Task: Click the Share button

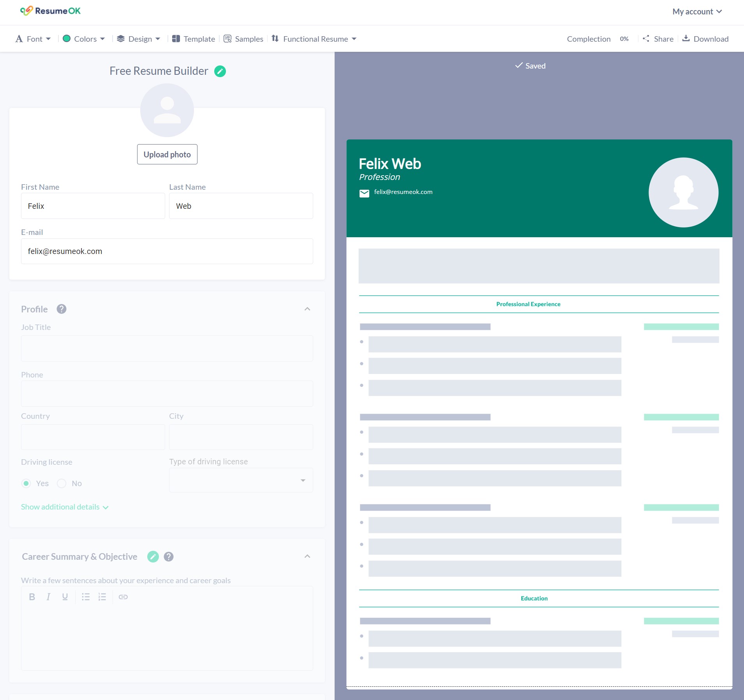Action: (x=658, y=39)
